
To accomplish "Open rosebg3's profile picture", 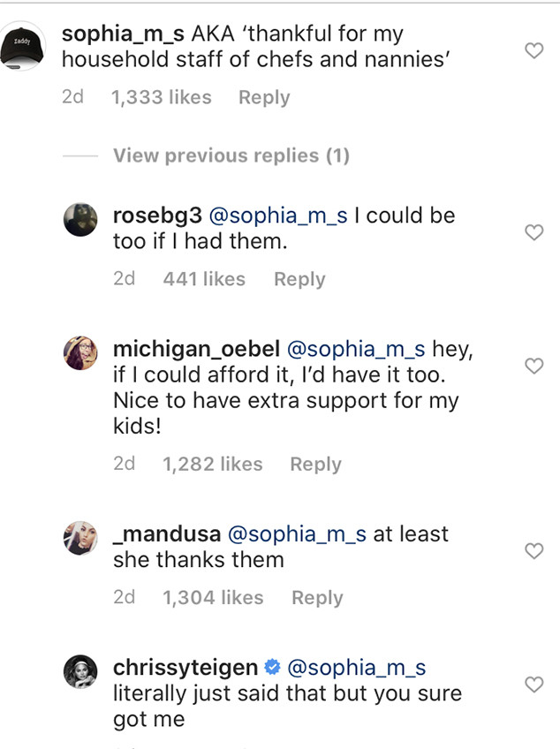I will (80, 220).
